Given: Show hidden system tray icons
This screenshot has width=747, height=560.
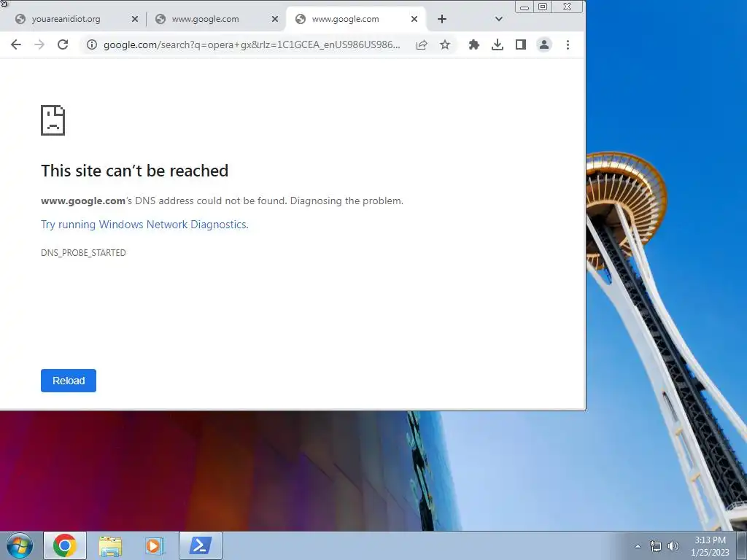Looking at the screenshot, I should (x=638, y=546).
